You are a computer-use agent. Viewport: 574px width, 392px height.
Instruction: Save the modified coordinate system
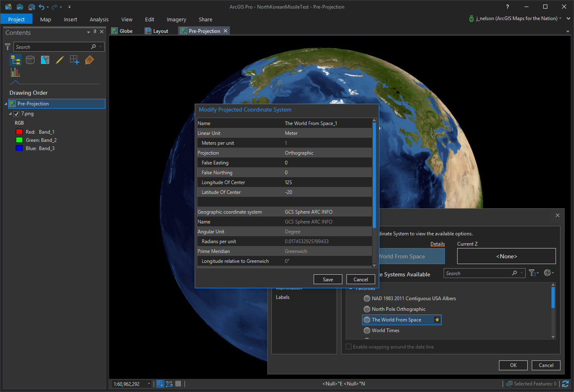(328, 280)
